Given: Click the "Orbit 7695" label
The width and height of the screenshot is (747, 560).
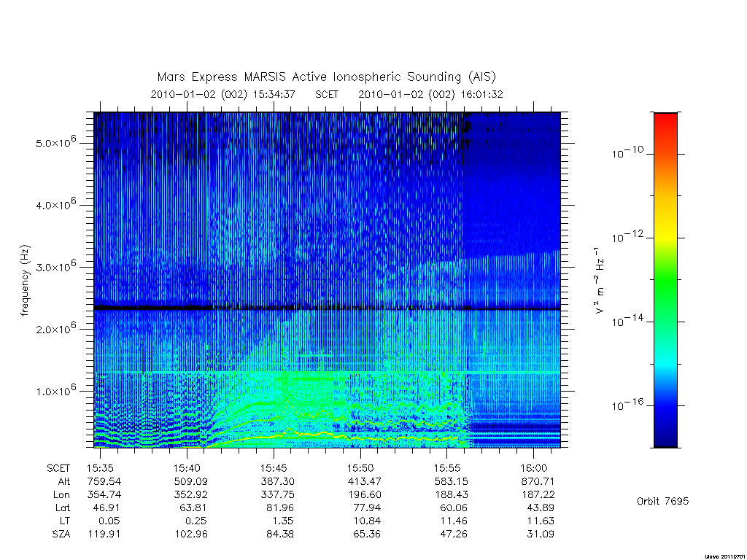Looking at the screenshot, I should pyautogui.click(x=662, y=501).
